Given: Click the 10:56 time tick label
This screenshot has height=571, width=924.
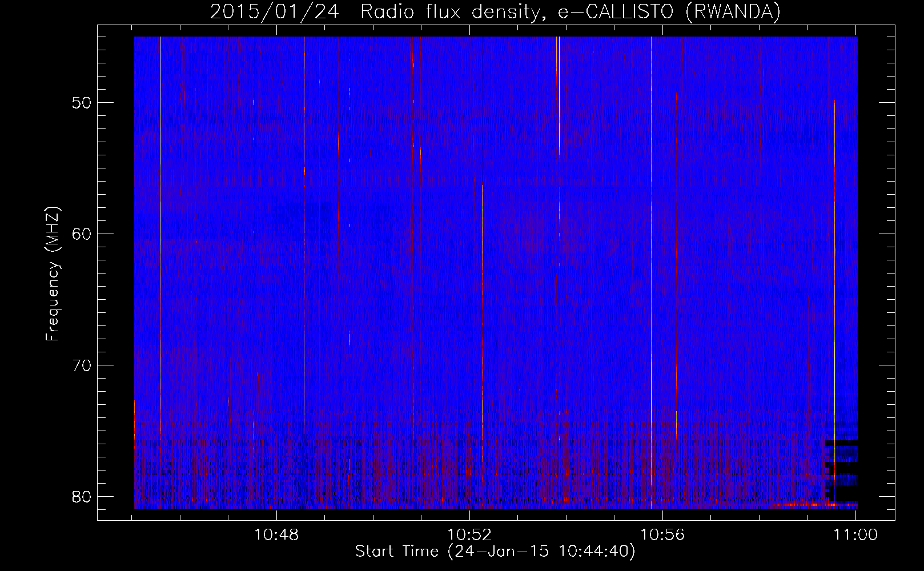Looking at the screenshot, I should click(662, 535).
